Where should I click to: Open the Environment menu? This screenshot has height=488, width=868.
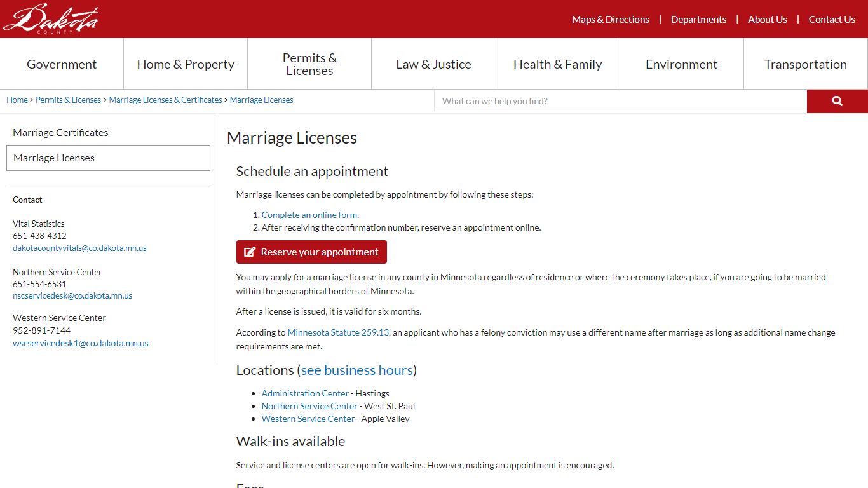click(682, 64)
